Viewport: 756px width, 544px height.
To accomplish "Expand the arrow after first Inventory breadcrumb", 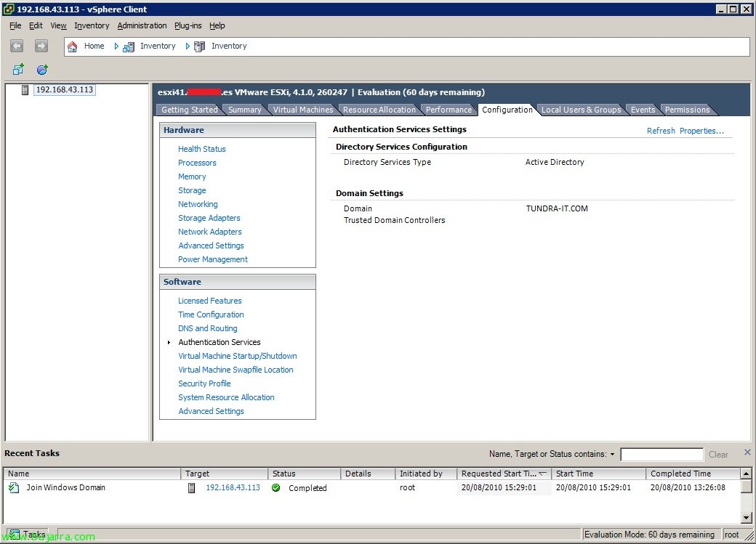I will [x=188, y=46].
